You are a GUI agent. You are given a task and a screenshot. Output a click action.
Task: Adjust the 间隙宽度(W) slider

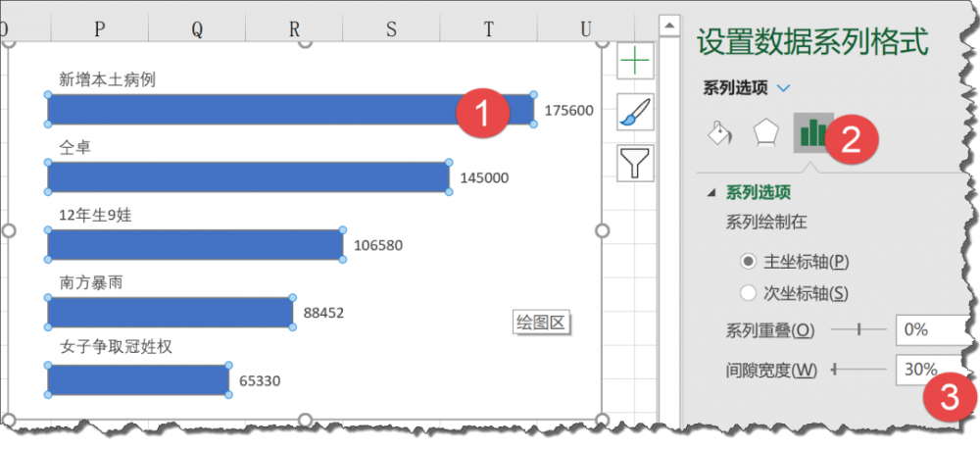click(x=858, y=370)
